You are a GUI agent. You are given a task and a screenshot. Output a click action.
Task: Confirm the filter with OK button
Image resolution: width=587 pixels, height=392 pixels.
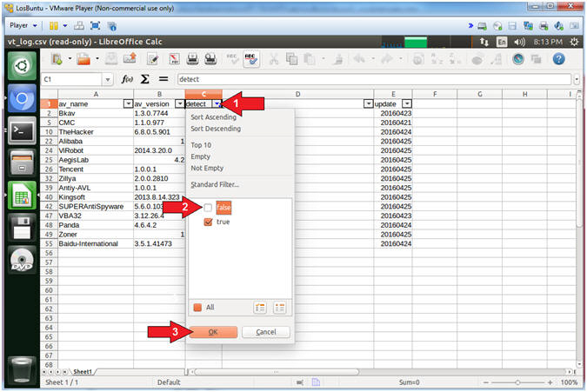pyautogui.click(x=213, y=332)
